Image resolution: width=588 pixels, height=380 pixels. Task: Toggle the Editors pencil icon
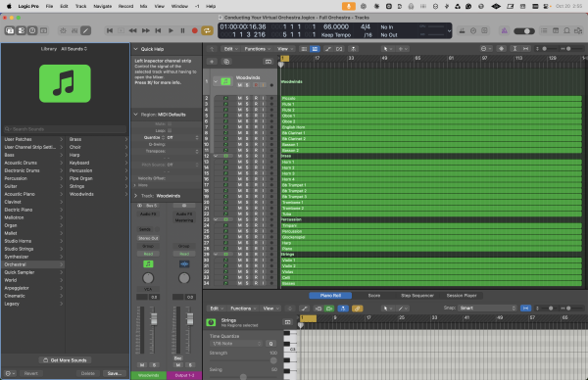click(x=86, y=30)
